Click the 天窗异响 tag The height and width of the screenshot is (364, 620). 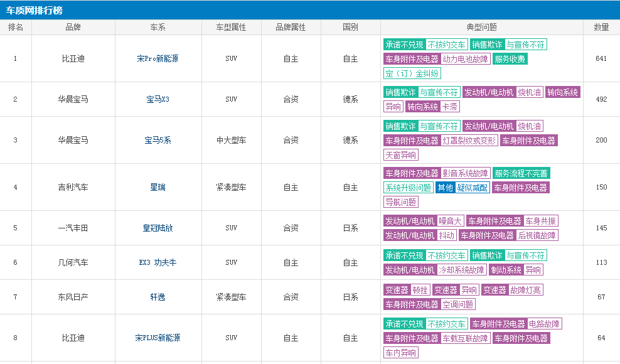click(x=401, y=155)
